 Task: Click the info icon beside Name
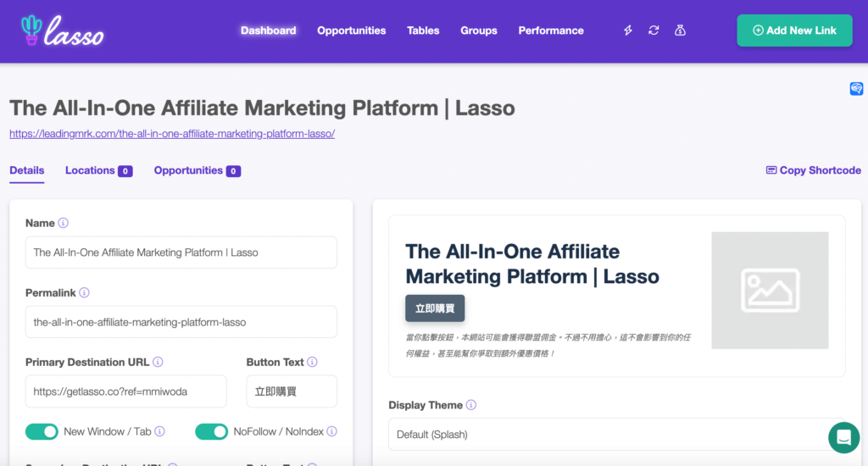[x=63, y=223]
